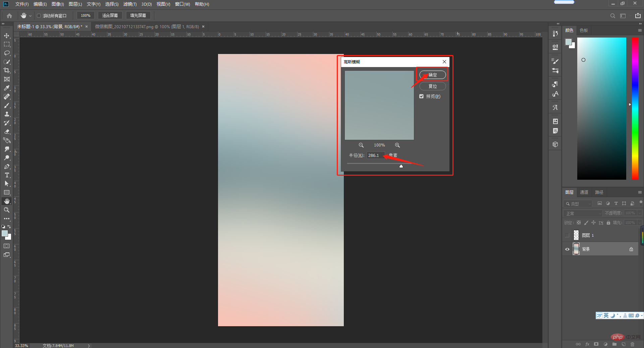
Task: Create a new layer group folder icon
Action: tap(614, 344)
